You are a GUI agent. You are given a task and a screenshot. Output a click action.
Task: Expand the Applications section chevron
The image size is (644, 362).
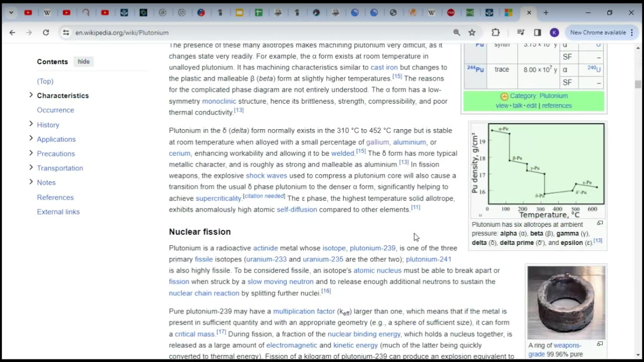[31, 139]
